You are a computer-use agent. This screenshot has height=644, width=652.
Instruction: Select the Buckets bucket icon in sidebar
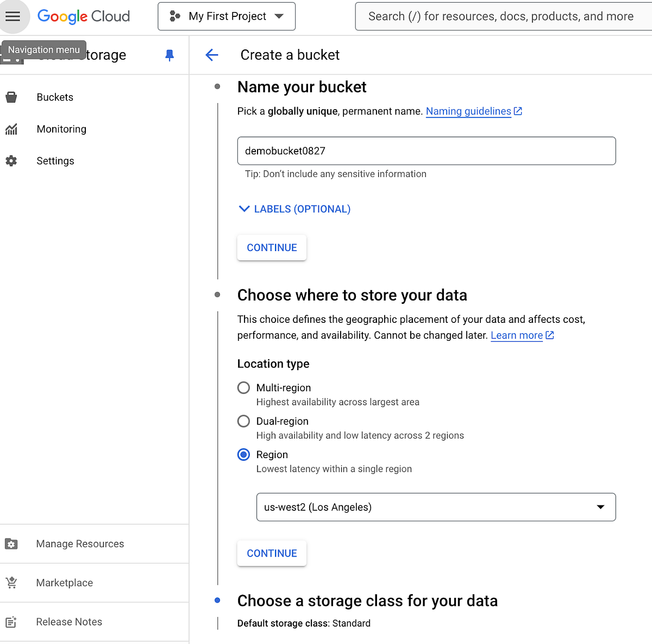pyautogui.click(x=11, y=97)
